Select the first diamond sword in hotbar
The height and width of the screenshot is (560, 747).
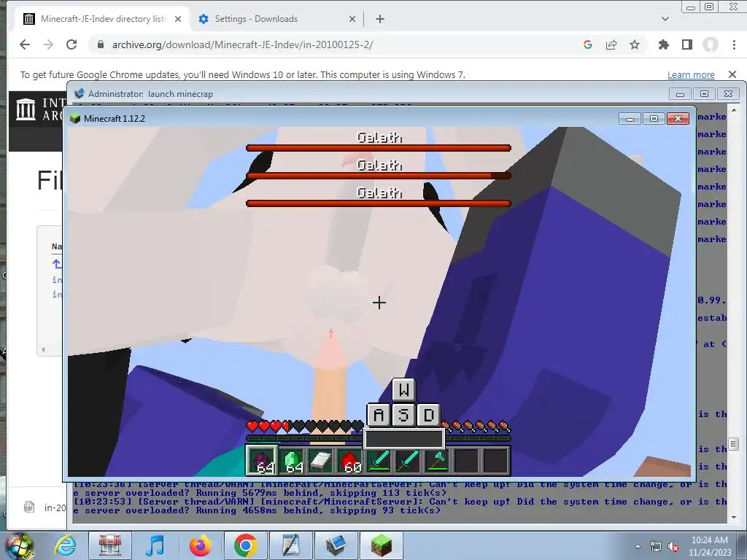point(379,461)
